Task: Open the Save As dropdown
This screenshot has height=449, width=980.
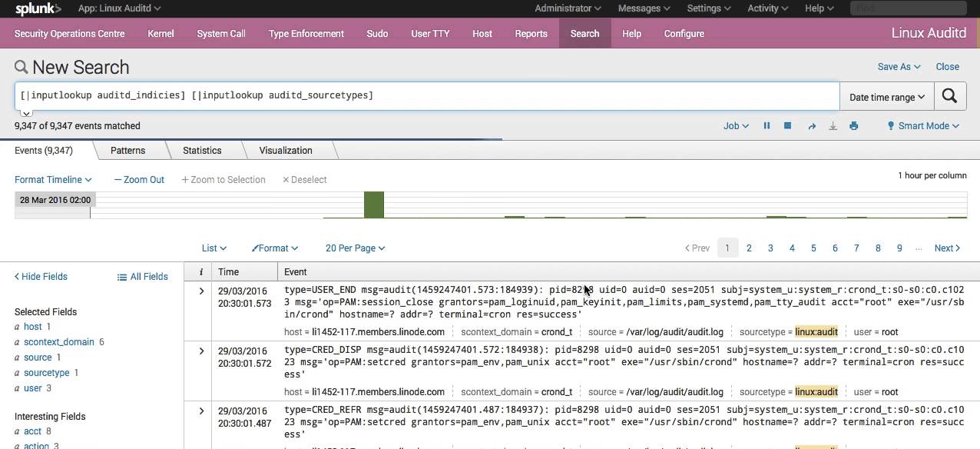Action: coord(899,67)
